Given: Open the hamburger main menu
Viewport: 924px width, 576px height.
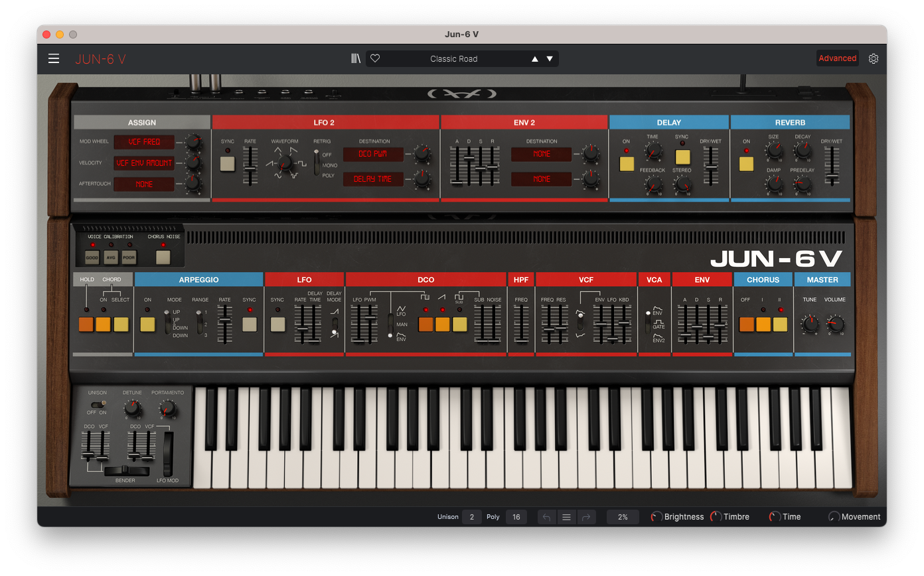Looking at the screenshot, I should tap(54, 58).
